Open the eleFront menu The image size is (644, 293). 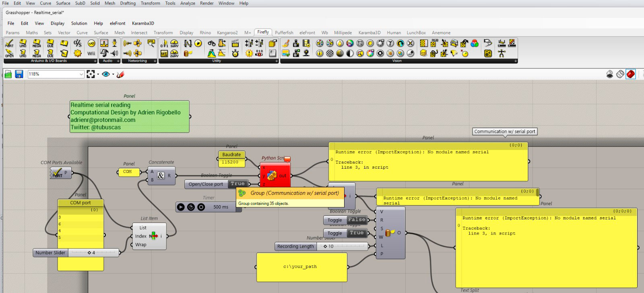[118, 23]
